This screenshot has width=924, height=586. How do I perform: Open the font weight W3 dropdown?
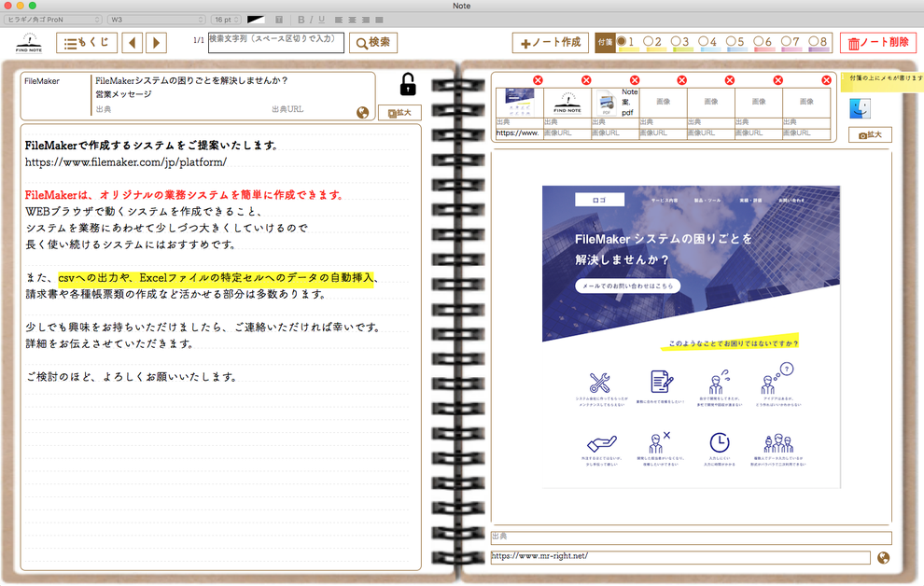(x=157, y=20)
